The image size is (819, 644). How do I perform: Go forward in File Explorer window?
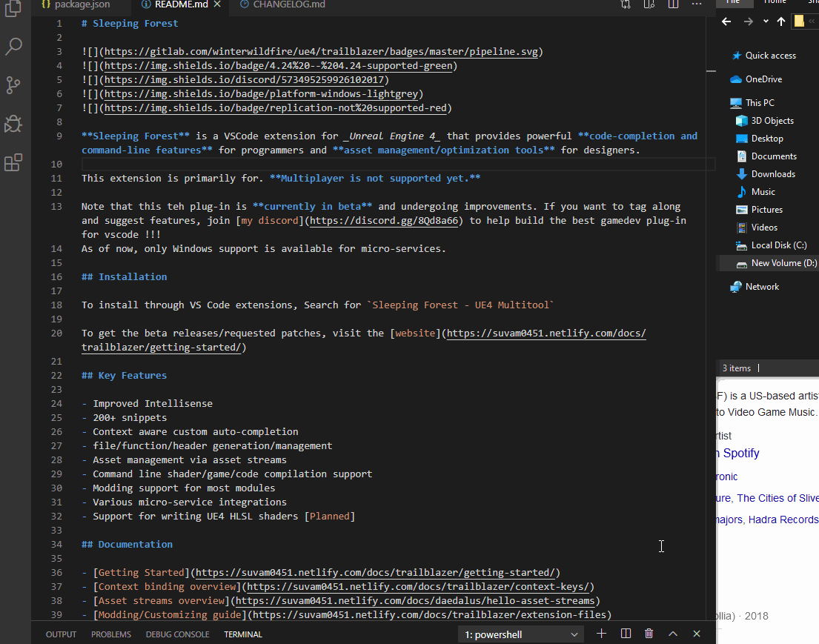click(x=749, y=21)
